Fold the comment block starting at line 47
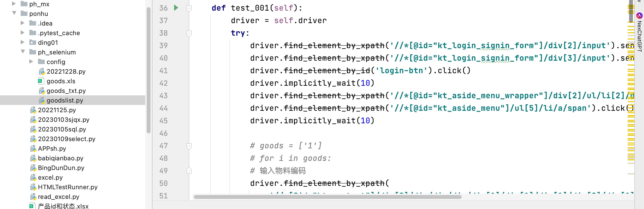Image resolution: width=644 pixels, height=209 pixels. click(189, 146)
